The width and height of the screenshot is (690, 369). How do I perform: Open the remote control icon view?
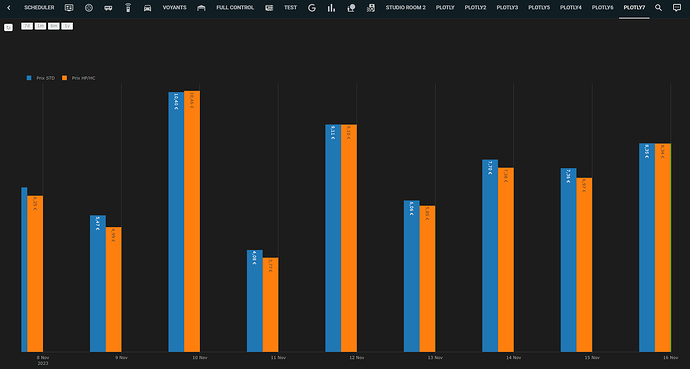pyautogui.click(x=128, y=8)
